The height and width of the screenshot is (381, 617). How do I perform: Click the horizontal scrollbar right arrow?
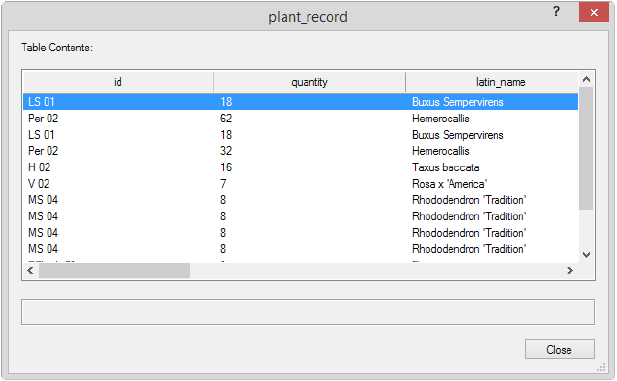[x=570, y=270]
